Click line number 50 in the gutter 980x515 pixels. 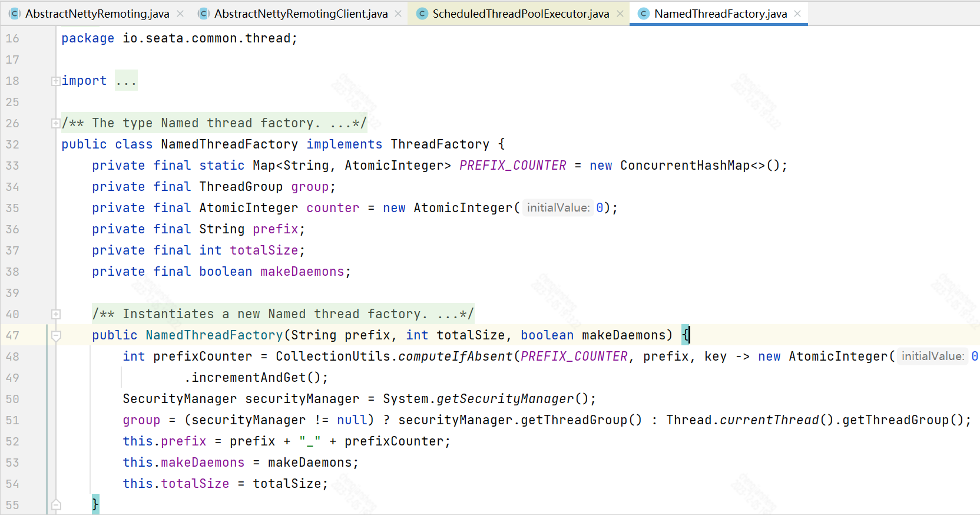click(x=12, y=399)
